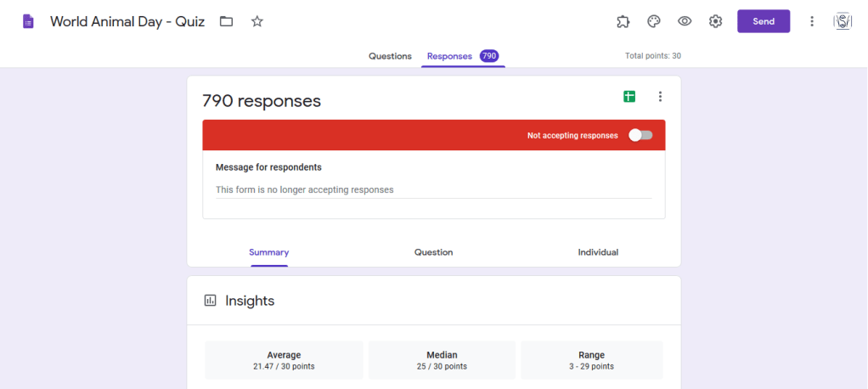Image resolution: width=868 pixels, height=389 pixels.
Task: Open form settings gear icon
Action: (715, 21)
